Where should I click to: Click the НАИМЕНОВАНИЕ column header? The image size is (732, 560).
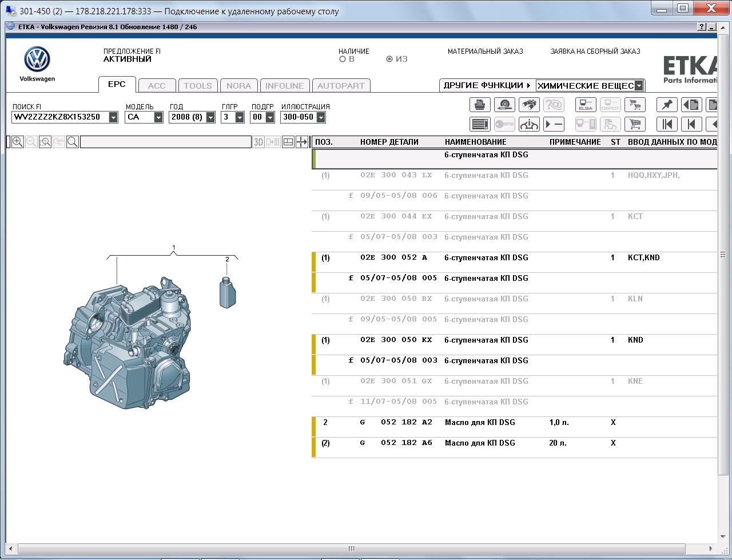click(x=476, y=142)
